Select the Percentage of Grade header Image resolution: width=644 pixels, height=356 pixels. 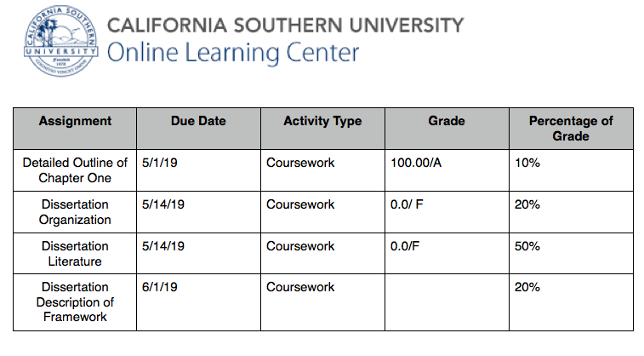click(x=571, y=129)
